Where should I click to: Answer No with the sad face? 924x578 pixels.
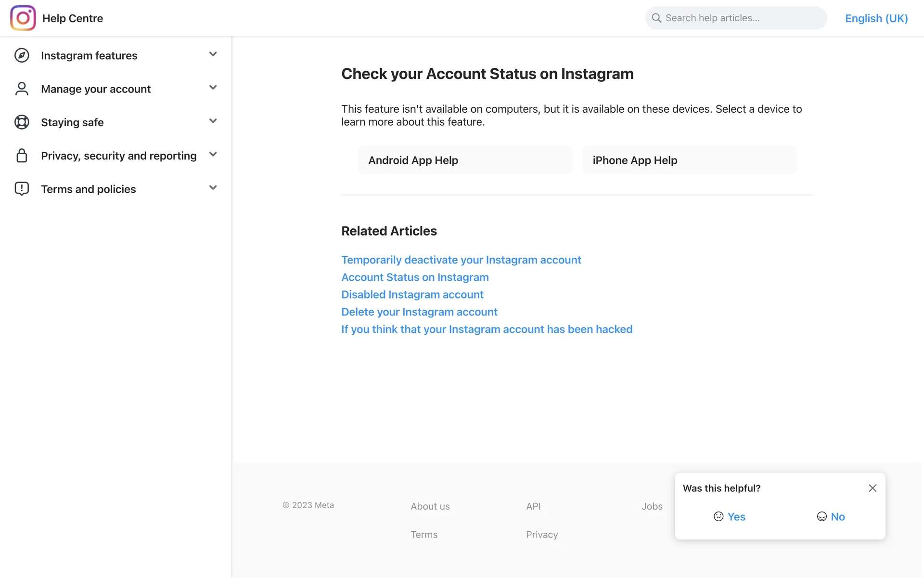(x=831, y=516)
